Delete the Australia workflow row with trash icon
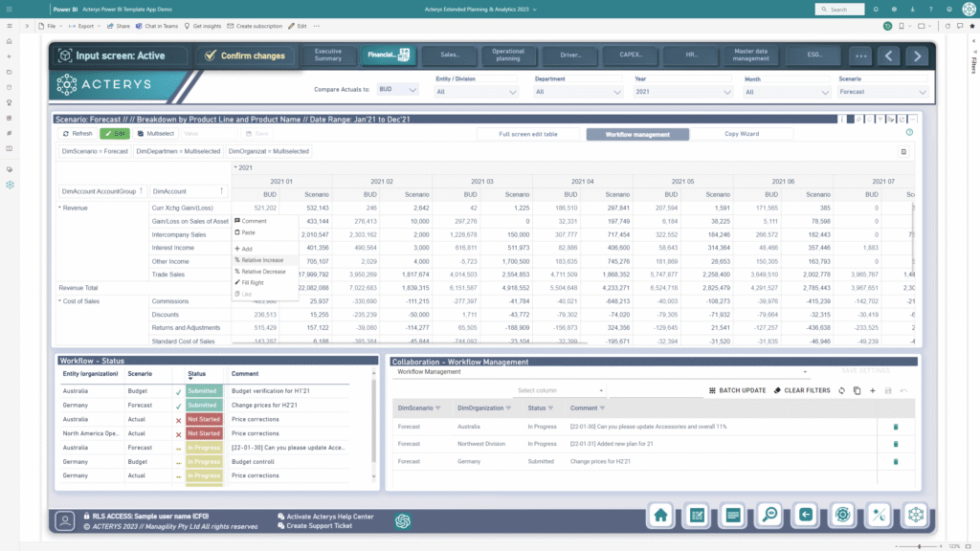 pyautogui.click(x=896, y=427)
